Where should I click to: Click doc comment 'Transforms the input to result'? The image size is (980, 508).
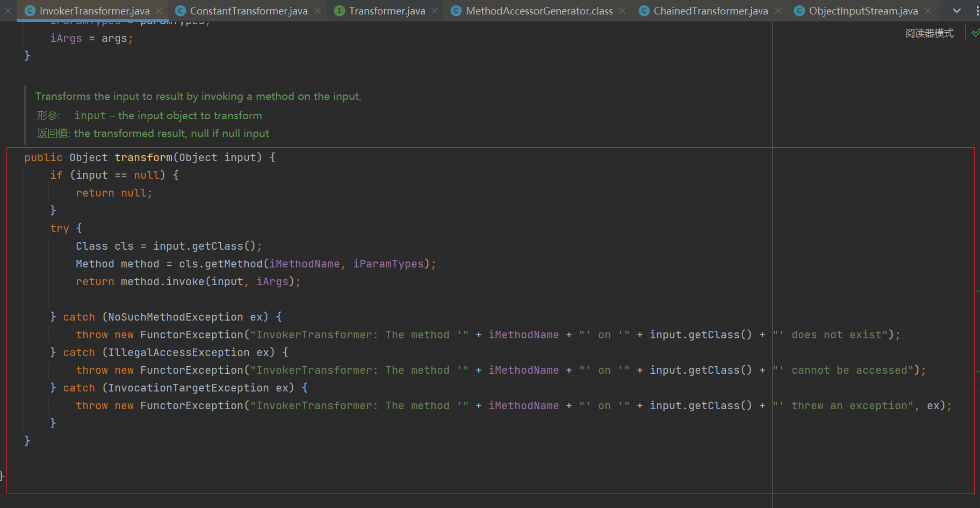tap(198, 96)
